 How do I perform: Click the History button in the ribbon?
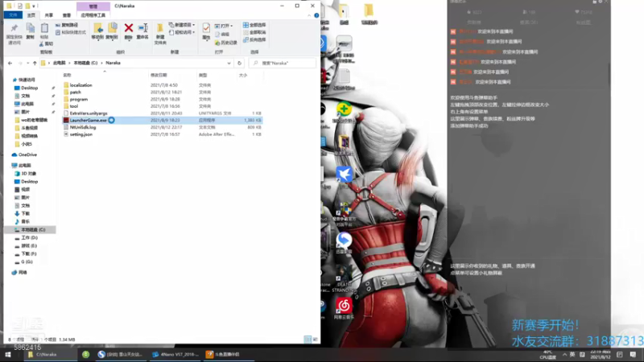(x=226, y=43)
